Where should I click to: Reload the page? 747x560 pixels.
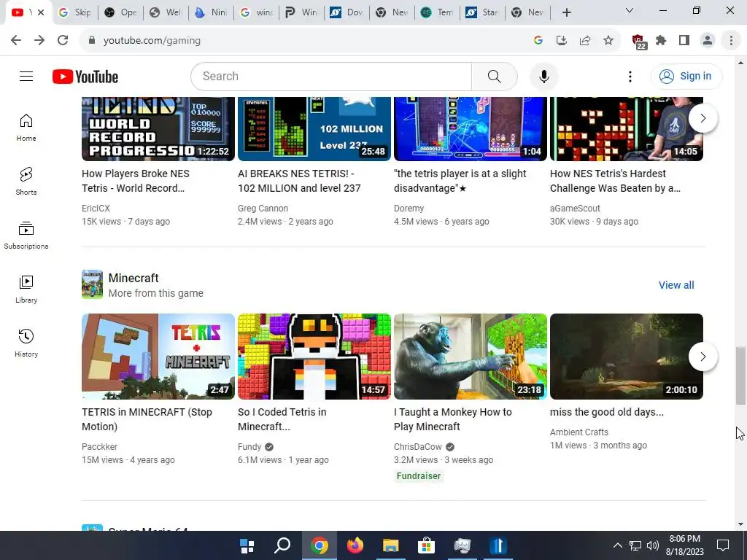tap(63, 41)
